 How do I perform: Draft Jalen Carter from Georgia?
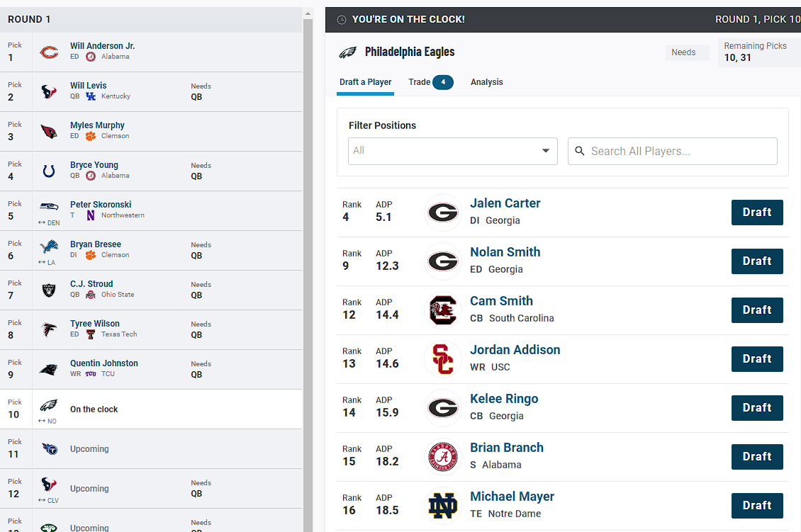click(756, 213)
